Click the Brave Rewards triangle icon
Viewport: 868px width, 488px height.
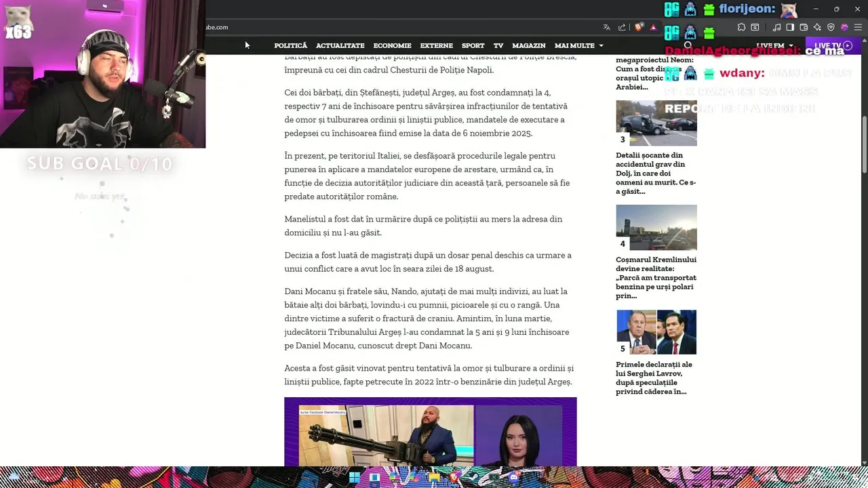[x=654, y=27]
